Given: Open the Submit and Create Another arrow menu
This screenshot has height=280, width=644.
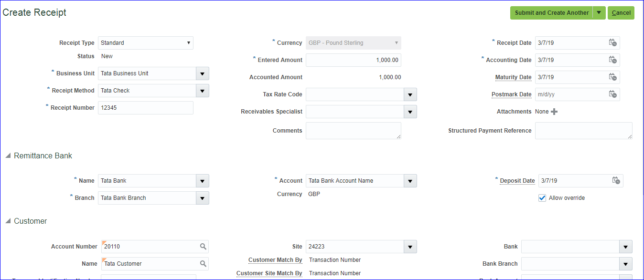Looking at the screenshot, I should [x=599, y=13].
